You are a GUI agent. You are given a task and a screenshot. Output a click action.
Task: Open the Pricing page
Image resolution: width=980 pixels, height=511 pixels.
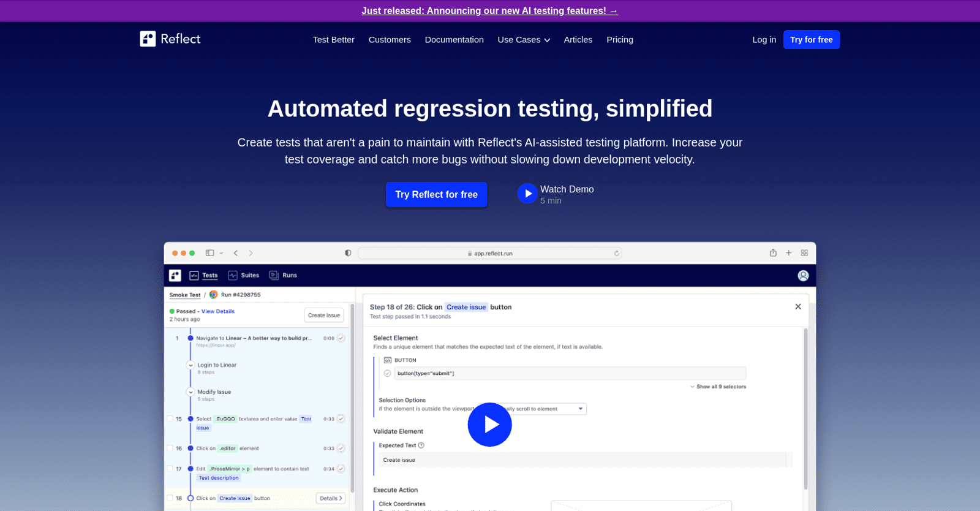pos(619,40)
